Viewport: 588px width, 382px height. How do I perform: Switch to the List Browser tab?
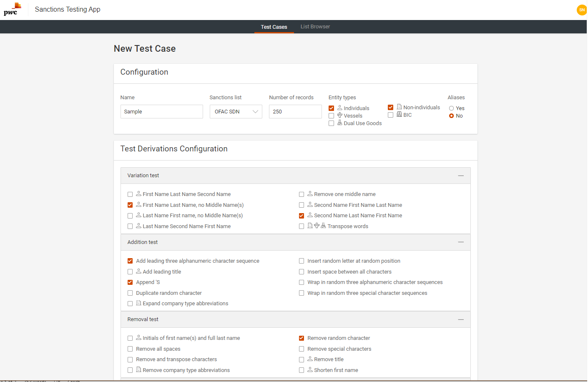tap(315, 27)
